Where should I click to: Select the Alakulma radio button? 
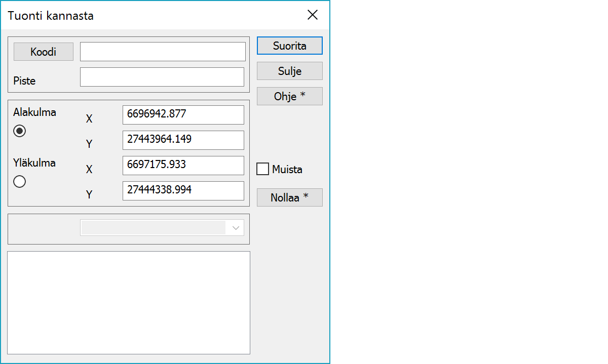[20, 131]
